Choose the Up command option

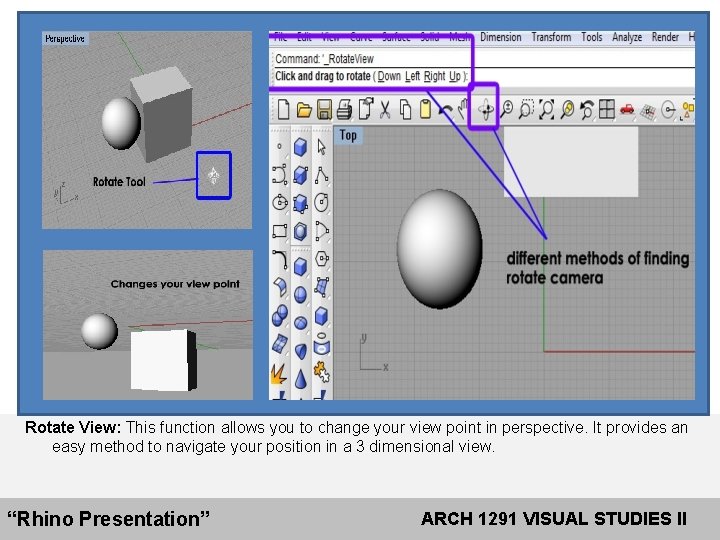(455, 76)
